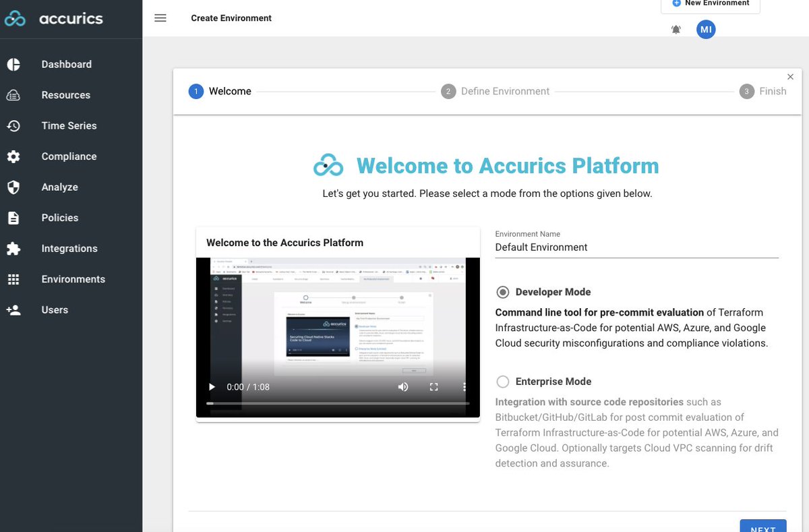Click the Time Series history icon

pyautogui.click(x=13, y=125)
